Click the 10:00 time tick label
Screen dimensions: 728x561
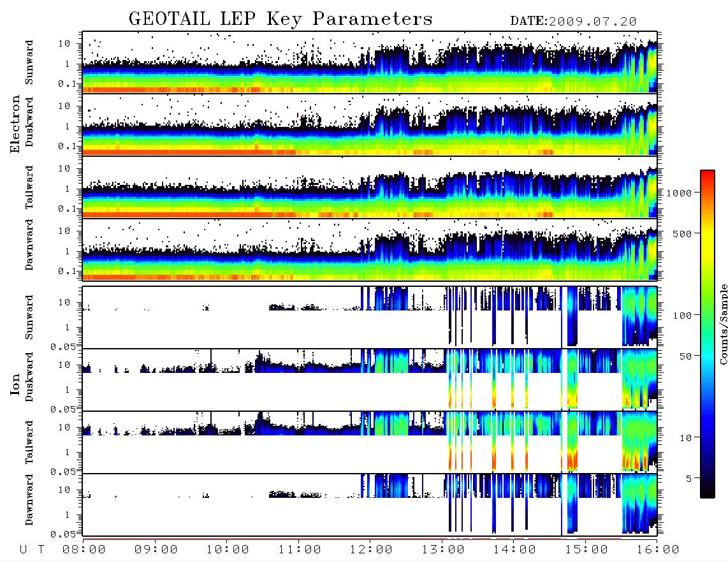click(x=228, y=550)
